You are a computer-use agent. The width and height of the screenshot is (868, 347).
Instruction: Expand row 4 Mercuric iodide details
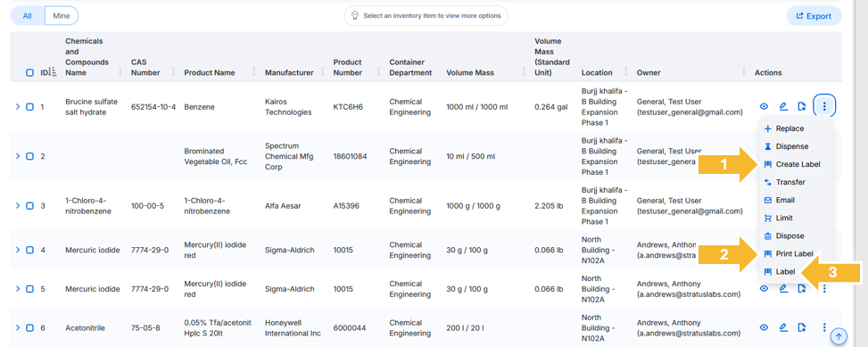pos(18,250)
